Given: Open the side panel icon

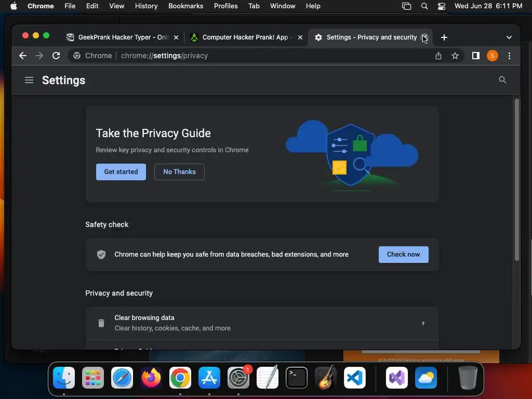Looking at the screenshot, I should pos(476,56).
